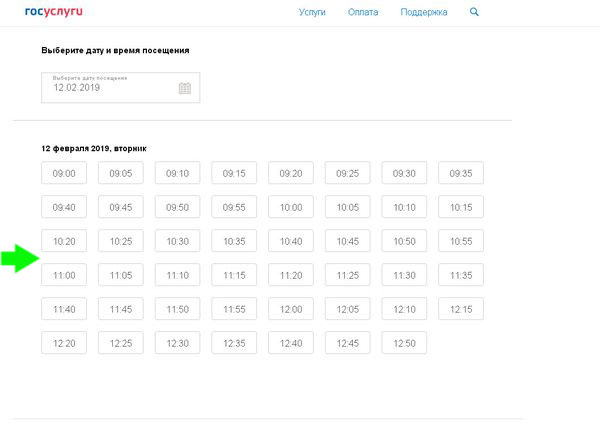Screen dimensions: 600x431
Task: Choose the 09:50 time slot
Action: (x=177, y=207)
